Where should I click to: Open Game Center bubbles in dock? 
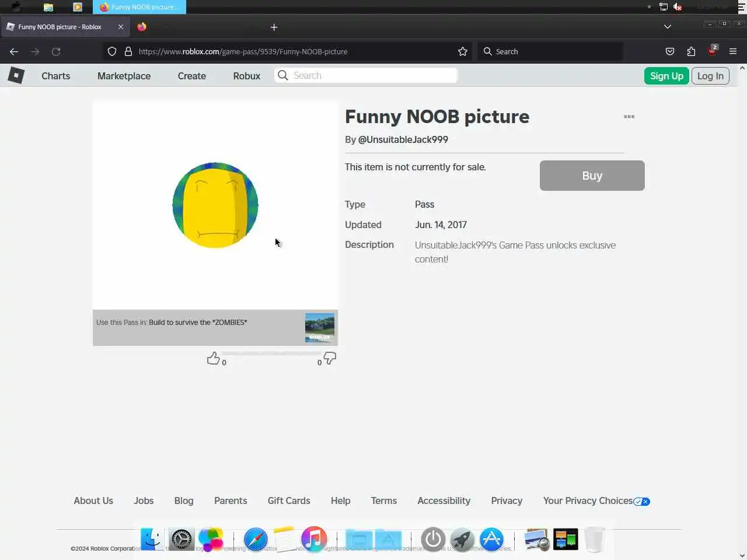[x=211, y=540]
